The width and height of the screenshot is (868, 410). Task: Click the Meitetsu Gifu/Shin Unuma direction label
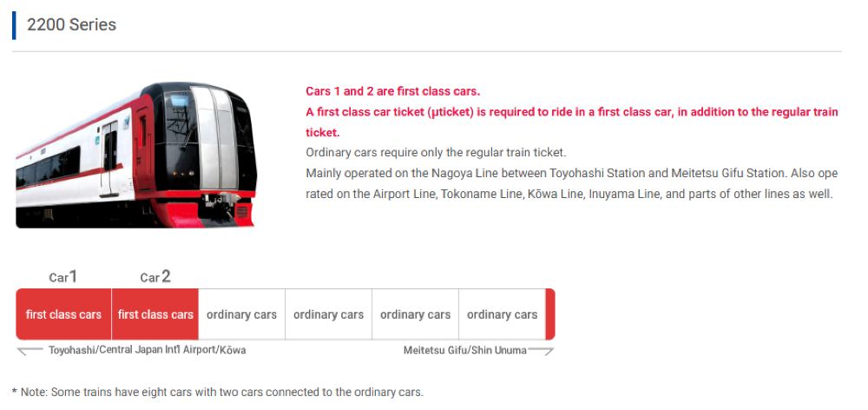[x=464, y=350]
